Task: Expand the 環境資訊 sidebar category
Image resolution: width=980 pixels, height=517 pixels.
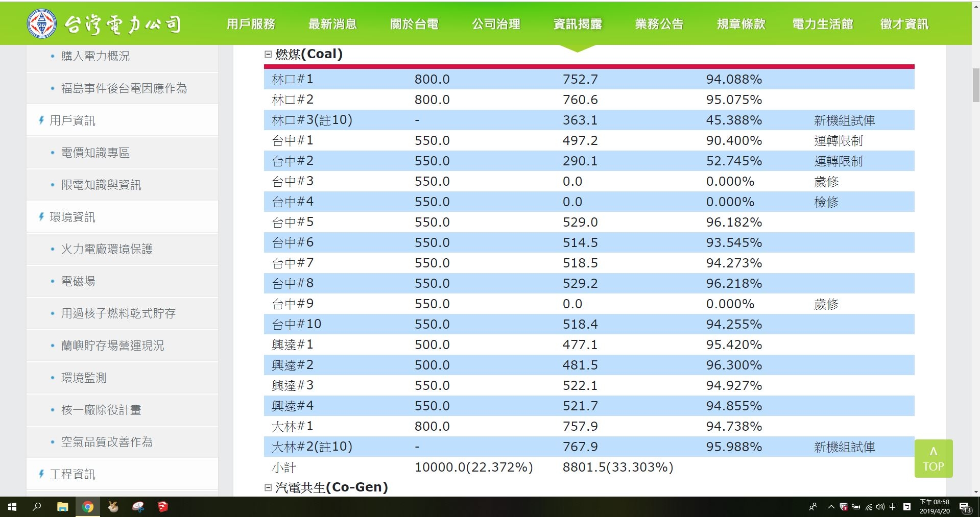Action: (72, 217)
